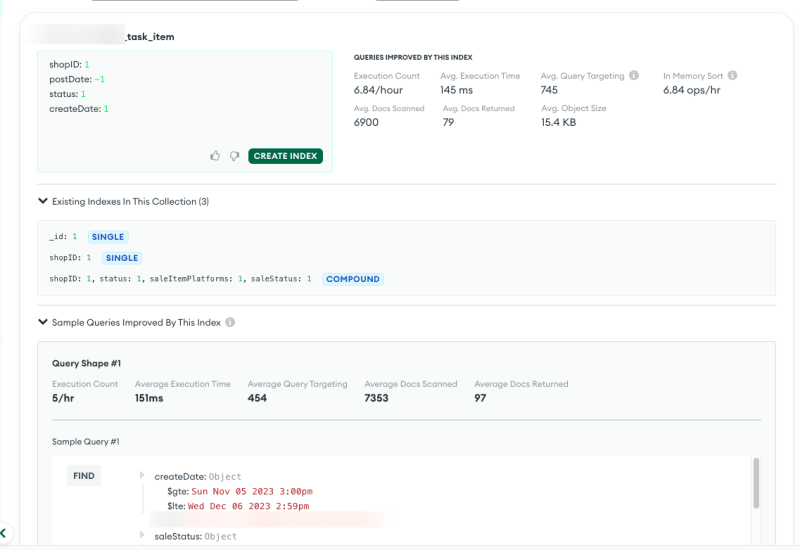Click the task_item collection name
The width and height of the screenshot is (800, 550).
click(x=150, y=37)
